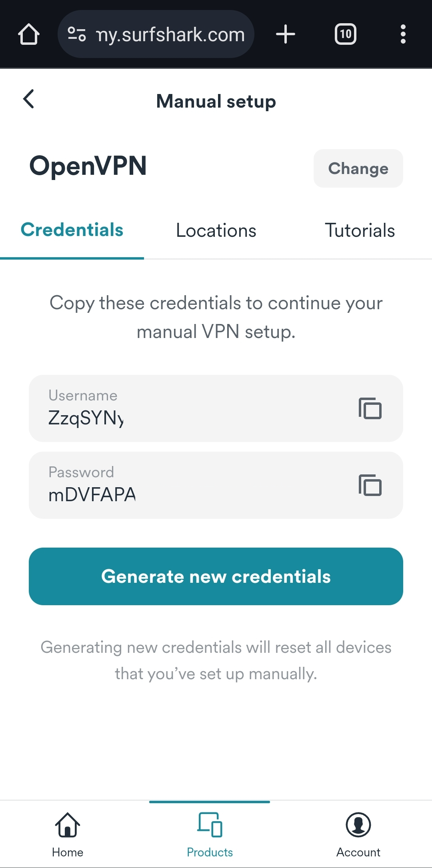Open a new browser tab

[x=286, y=34]
